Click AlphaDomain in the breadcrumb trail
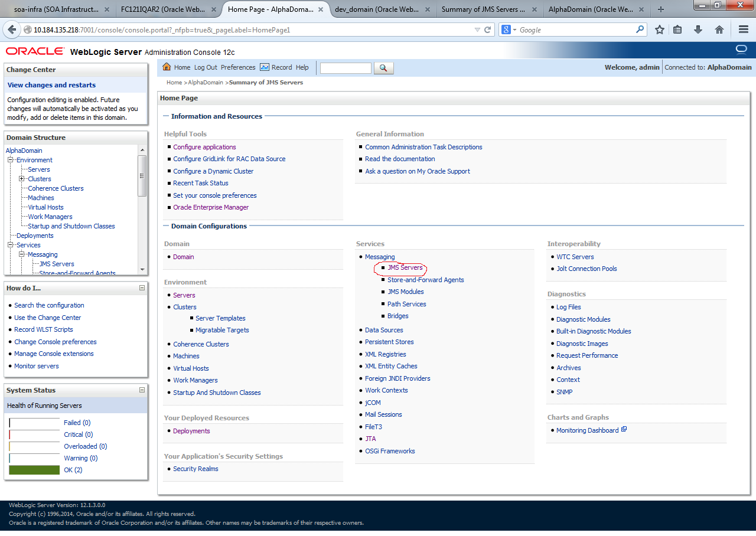Viewport: 756px width, 536px height. [206, 83]
